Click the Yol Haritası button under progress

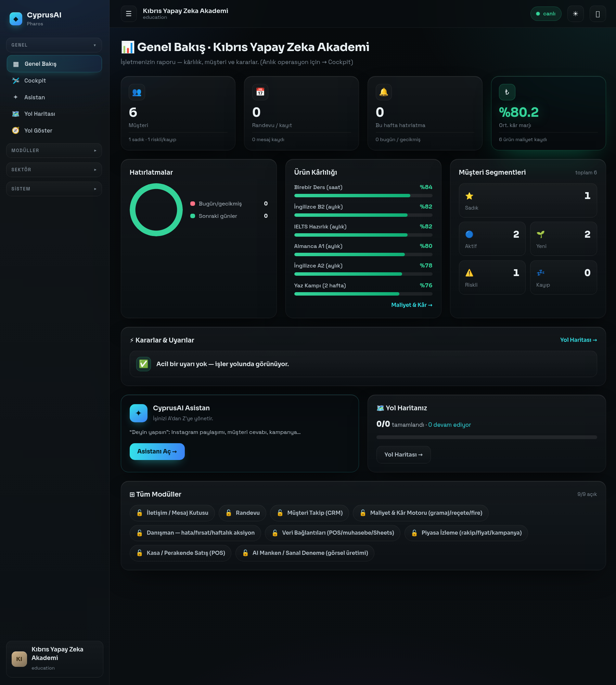(x=403, y=454)
